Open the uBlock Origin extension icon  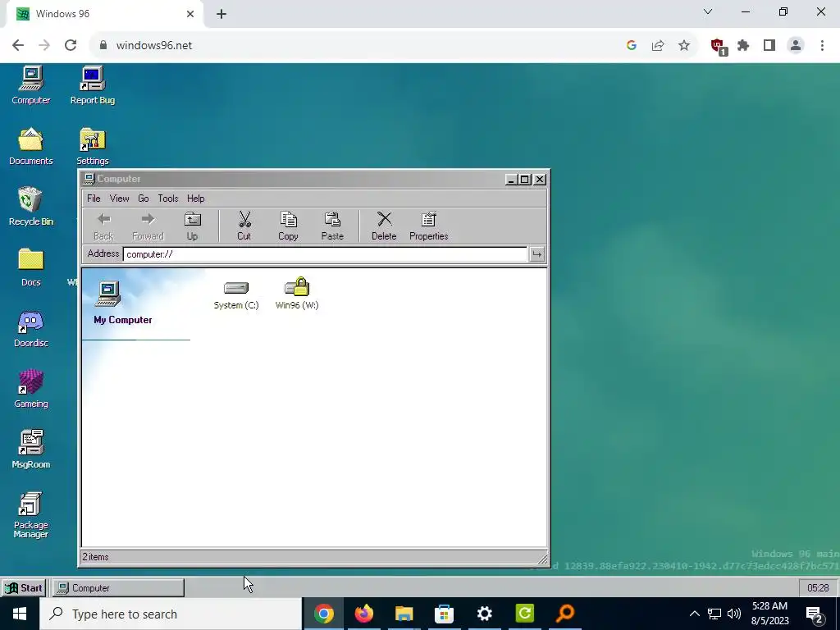coord(718,46)
